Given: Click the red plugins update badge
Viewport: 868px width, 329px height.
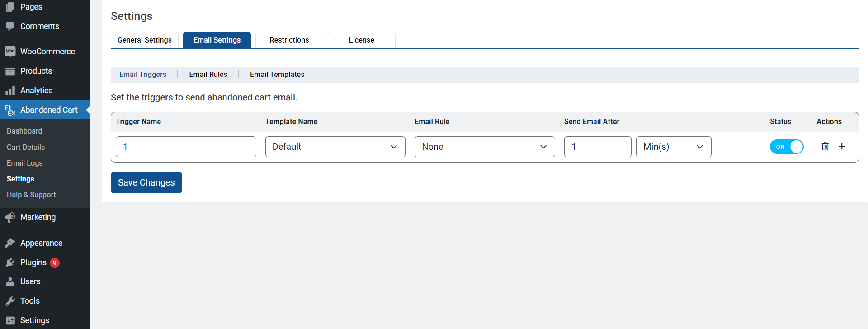Looking at the screenshot, I should tap(55, 263).
